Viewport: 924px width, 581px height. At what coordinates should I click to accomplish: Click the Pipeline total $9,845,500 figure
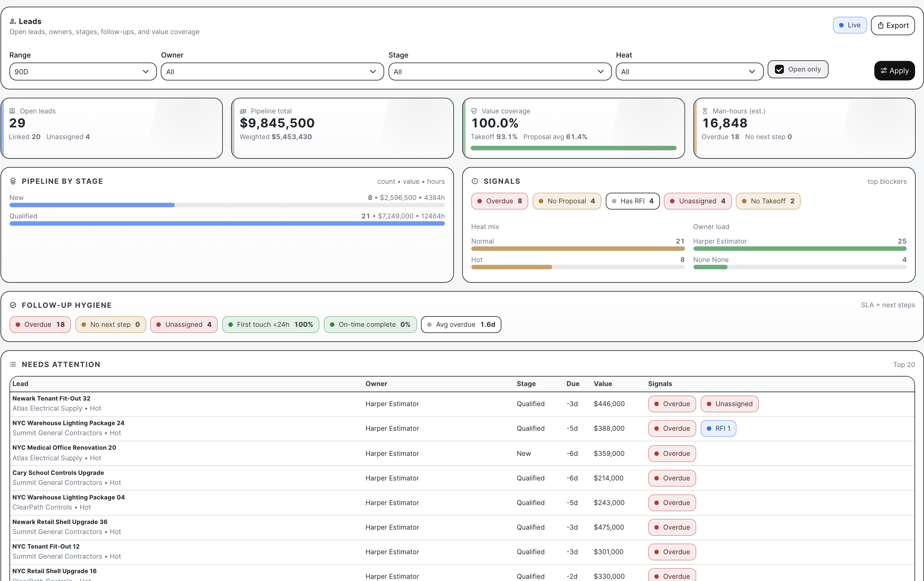pyautogui.click(x=277, y=123)
